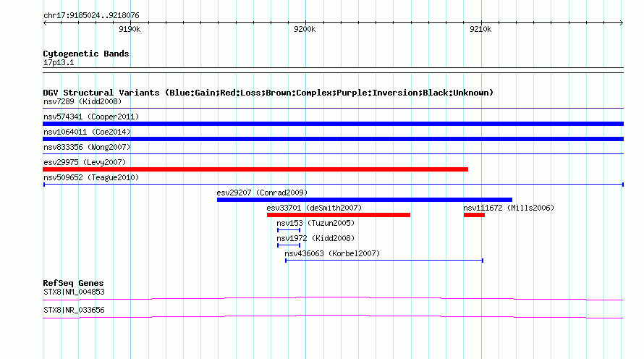Viewport: 644px width, 359px height.
Task: Click the red loss bar under esv33701 (deSmith2007)
Action: [339, 215]
